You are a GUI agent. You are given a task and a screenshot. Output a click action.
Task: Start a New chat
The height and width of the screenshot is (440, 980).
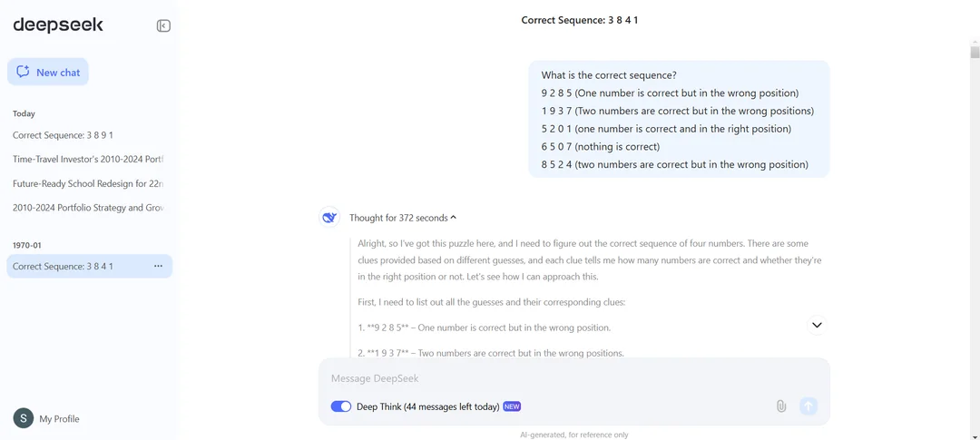coord(48,72)
